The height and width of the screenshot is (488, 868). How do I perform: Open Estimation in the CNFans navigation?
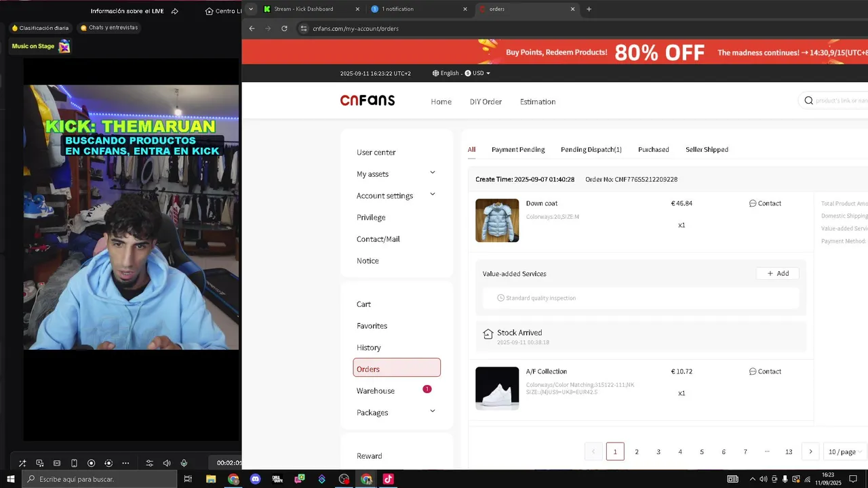point(538,102)
